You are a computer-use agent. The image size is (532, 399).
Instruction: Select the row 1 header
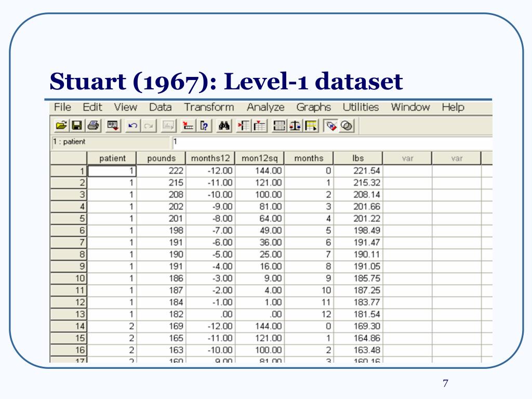(69, 170)
